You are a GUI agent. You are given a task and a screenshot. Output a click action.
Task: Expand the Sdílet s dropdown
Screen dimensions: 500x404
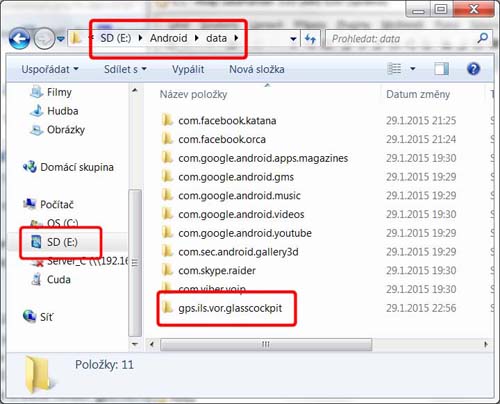[x=125, y=69]
